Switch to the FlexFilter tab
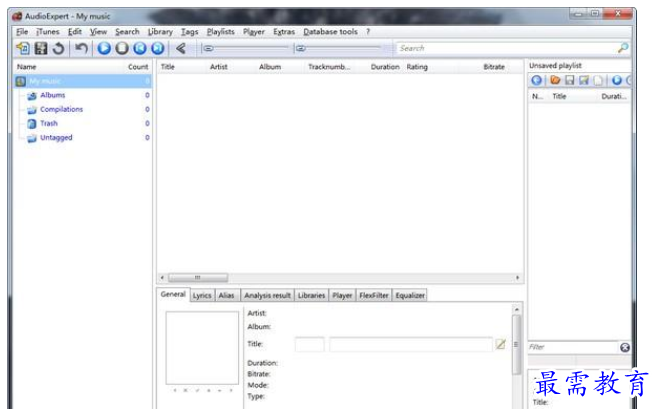657x415 pixels. pyautogui.click(x=374, y=296)
